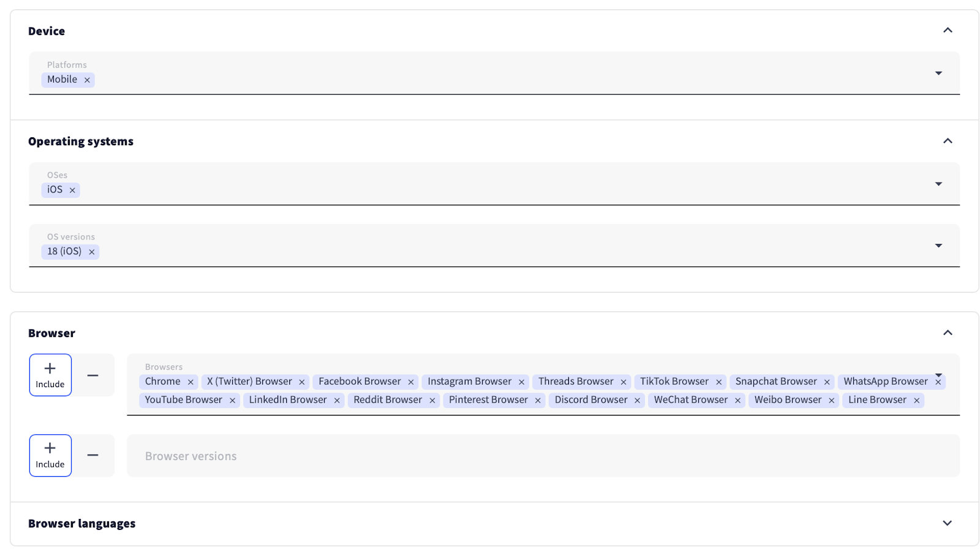Select exclude (minus) toggle for Browsers
This screenshot has height=552, width=980.
pyautogui.click(x=93, y=375)
